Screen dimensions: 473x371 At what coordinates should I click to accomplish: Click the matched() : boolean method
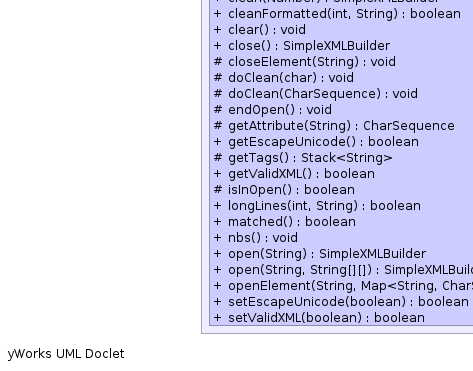[285, 222]
